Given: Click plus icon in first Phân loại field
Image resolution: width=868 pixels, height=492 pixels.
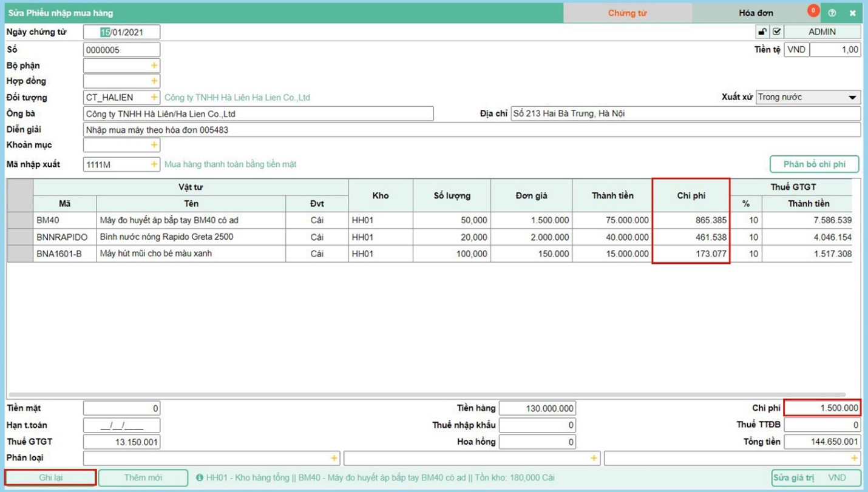Looking at the screenshot, I should pos(334,459).
